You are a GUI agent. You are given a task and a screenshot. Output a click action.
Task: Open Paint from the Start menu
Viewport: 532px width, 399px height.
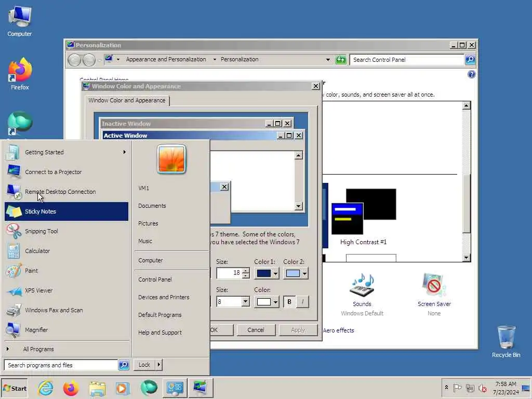tap(66, 271)
